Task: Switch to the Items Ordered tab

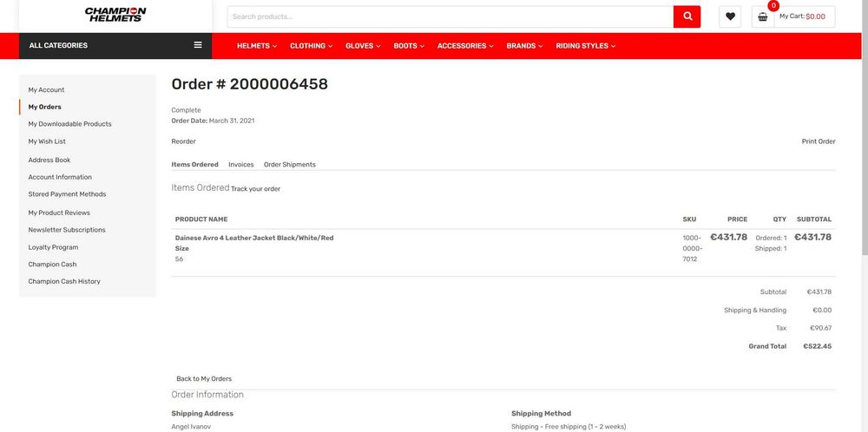Action: pos(194,165)
